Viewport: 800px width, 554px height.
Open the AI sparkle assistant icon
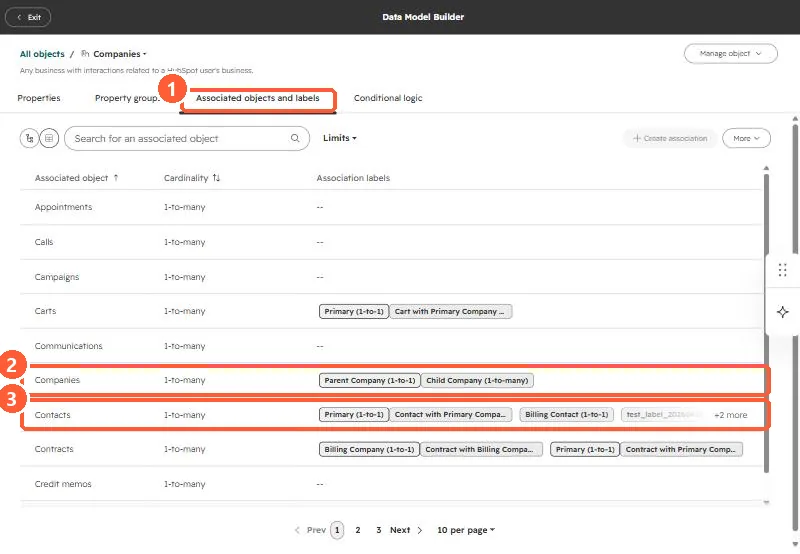coord(783,312)
